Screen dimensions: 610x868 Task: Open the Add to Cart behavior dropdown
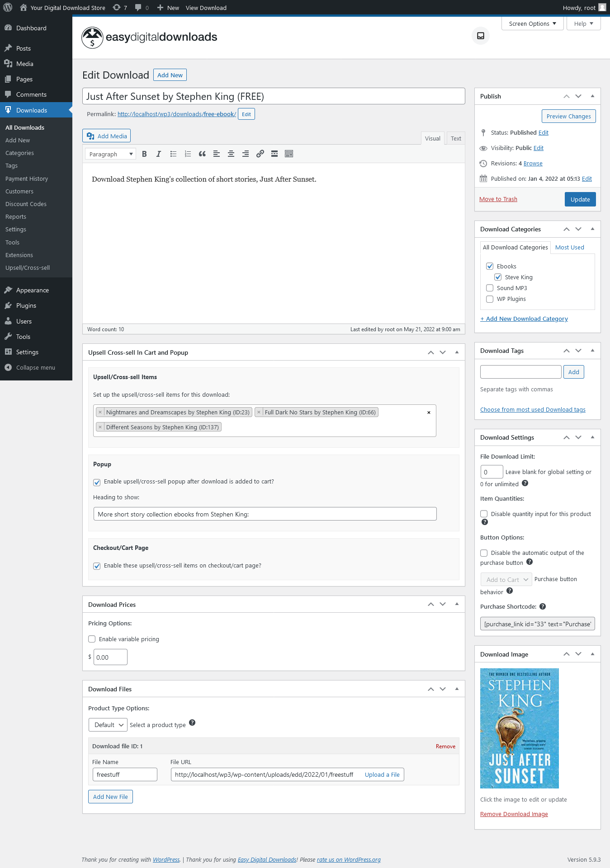click(506, 580)
